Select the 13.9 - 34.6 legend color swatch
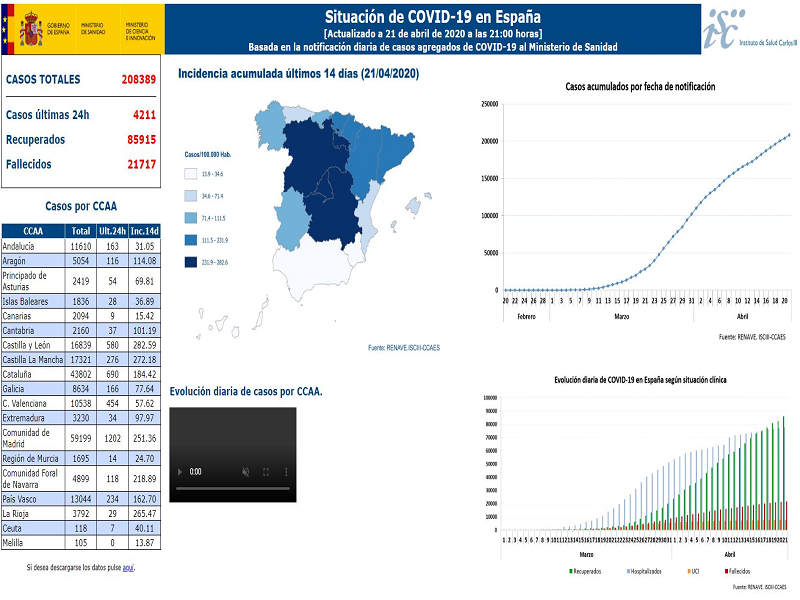This screenshot has width=800, height=600. (190, 174)
